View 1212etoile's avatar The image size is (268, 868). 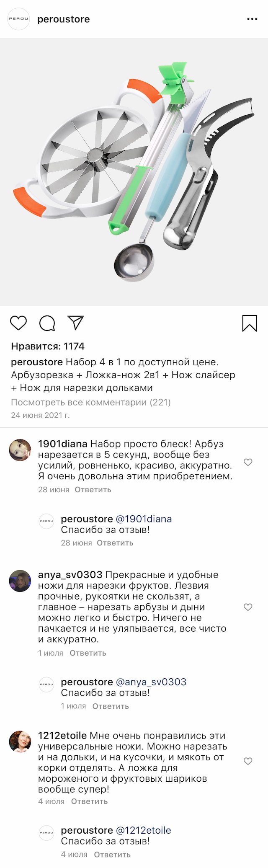[20, 741]
